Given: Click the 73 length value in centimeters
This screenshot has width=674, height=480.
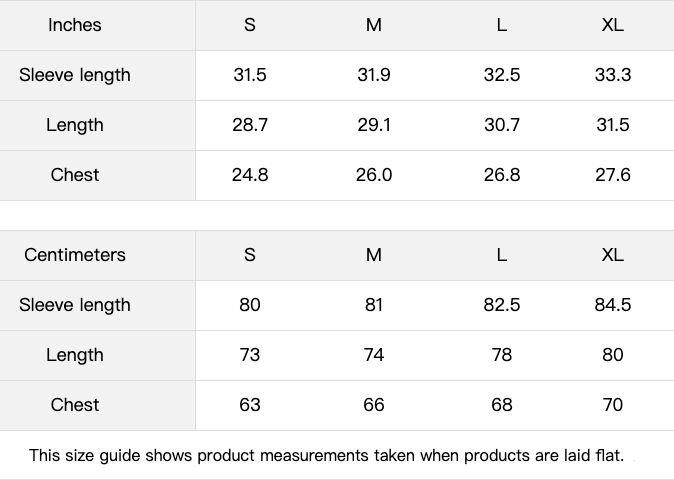Looking at the screenshot, I should (250, 355).
